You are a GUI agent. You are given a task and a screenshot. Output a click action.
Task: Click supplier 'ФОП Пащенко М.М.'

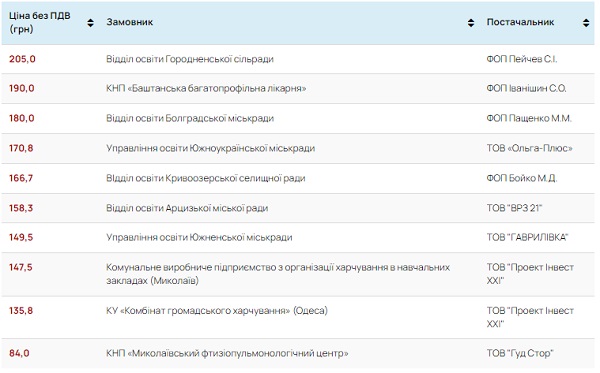point(529,118)
